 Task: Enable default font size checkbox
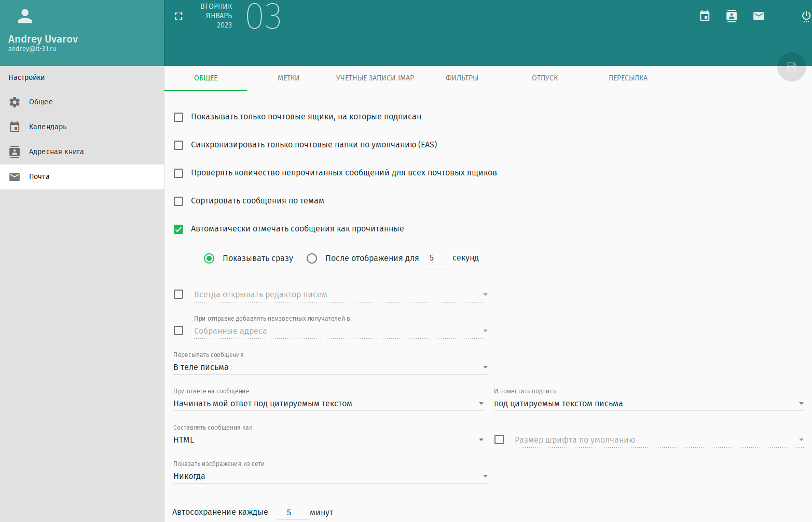(499, 439)
